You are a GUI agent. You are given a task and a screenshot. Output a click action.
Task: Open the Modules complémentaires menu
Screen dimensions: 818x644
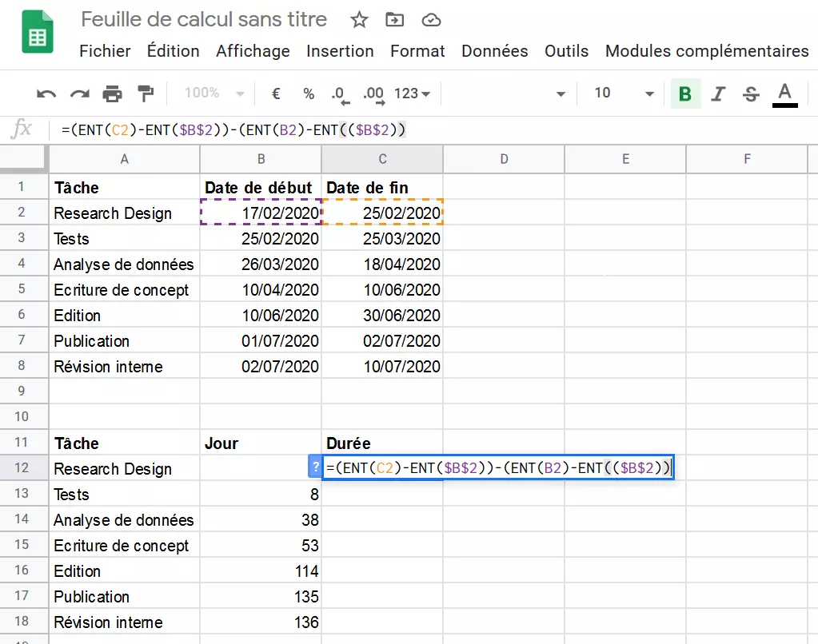(x=707, y=51)
